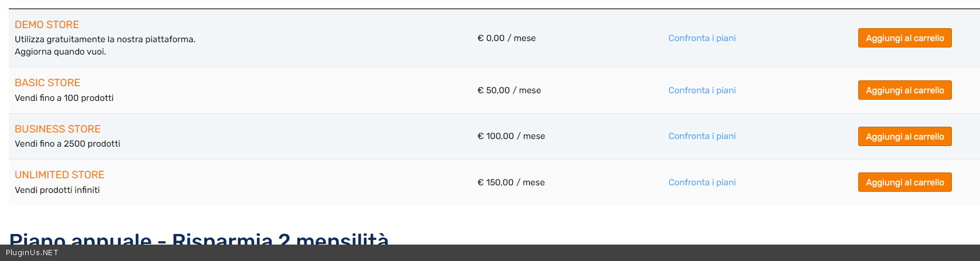Image resolution: width=980 pixels, height=261 pixels.
Task: Add BUSINESS STORE plan to cart
Action: pyautogui.click(x=904, y=137)
